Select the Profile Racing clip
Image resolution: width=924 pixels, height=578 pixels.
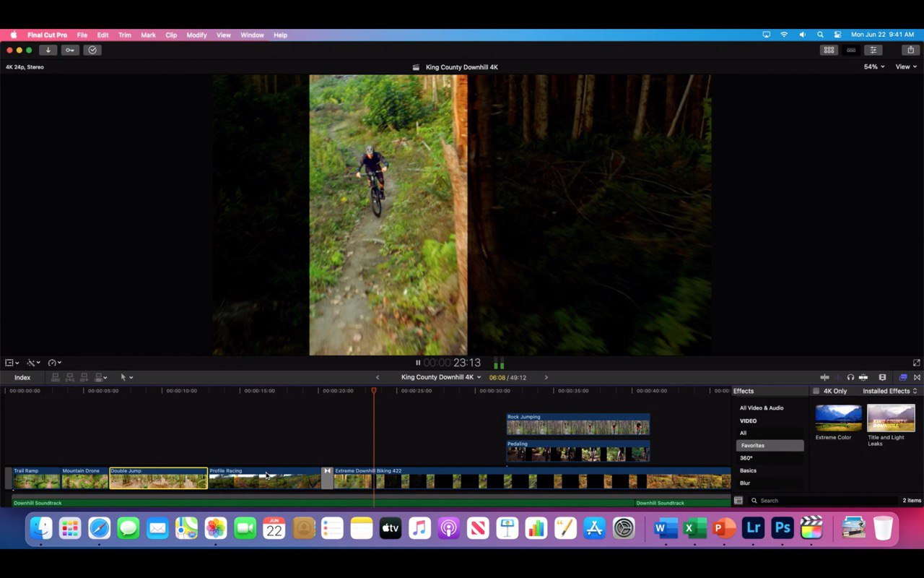click(264, 478)
